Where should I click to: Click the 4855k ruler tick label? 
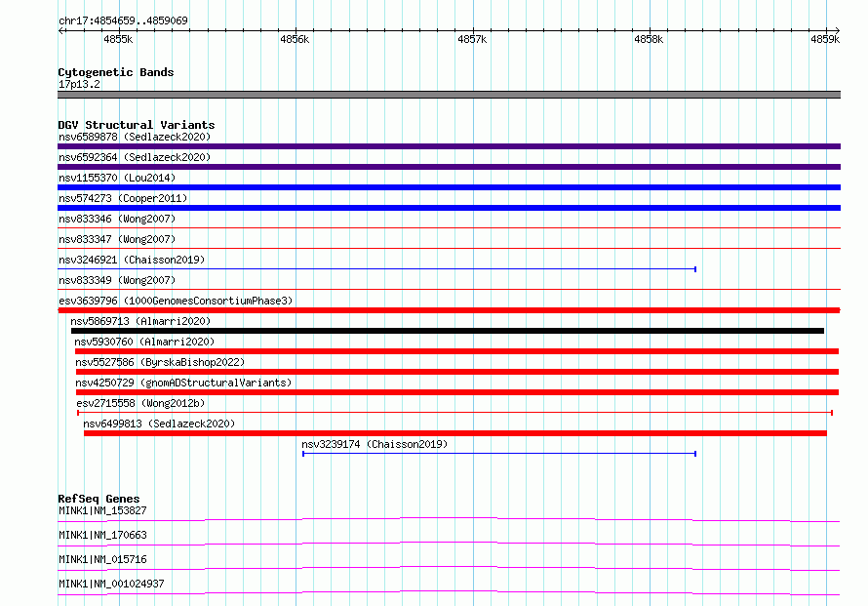coord(118,39)
